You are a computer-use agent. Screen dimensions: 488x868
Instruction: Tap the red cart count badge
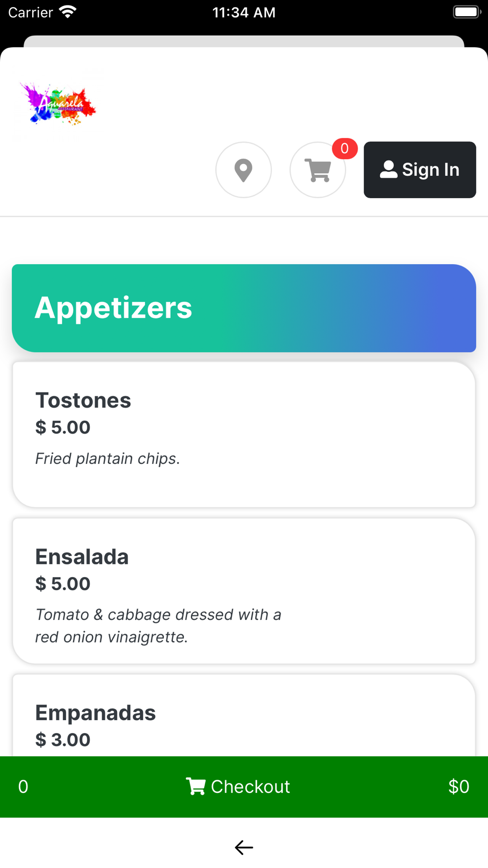click(345, 148)
